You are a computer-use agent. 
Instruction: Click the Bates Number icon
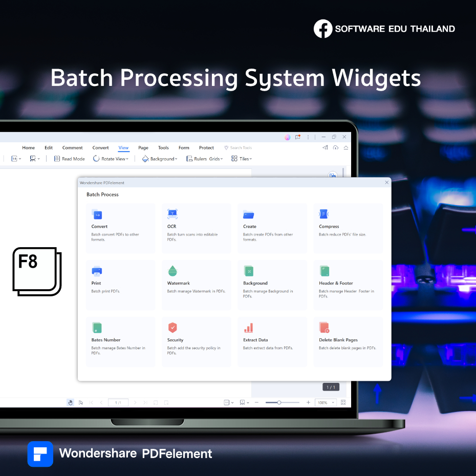(x=97, y=328)
